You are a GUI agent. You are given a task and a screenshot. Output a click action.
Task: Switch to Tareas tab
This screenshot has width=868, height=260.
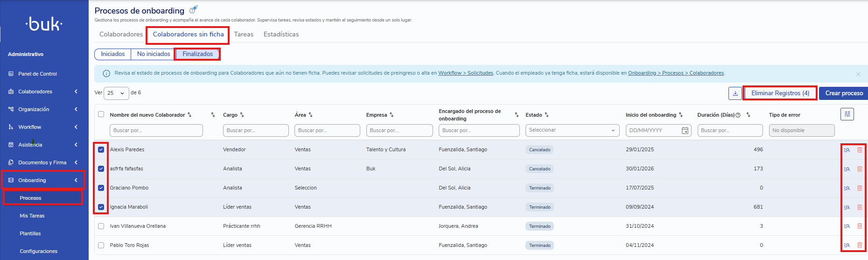point(244,35)
